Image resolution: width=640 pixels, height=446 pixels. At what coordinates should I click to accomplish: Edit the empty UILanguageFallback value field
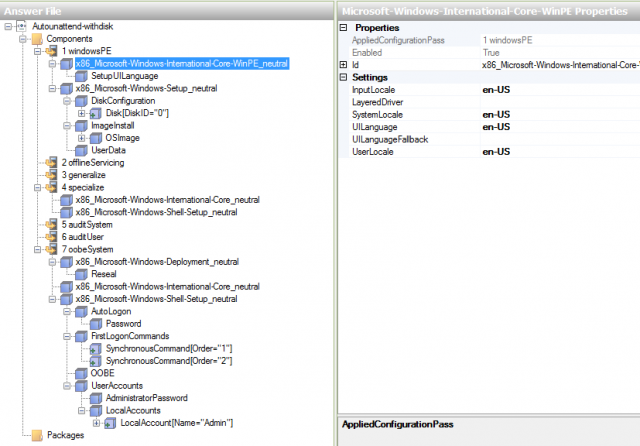pyautogui.click(x=560, y=139)
